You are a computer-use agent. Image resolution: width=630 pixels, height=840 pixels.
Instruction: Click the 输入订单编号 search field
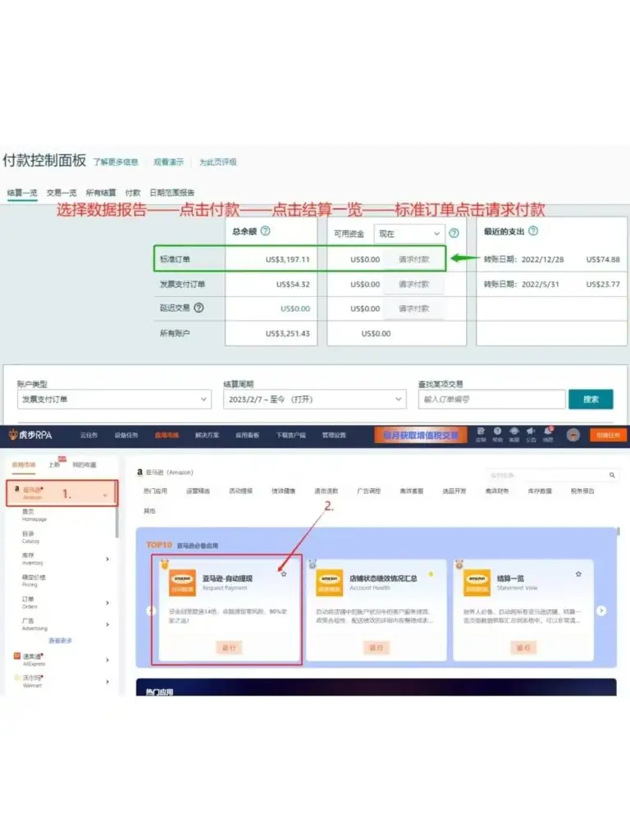(492, 399)
